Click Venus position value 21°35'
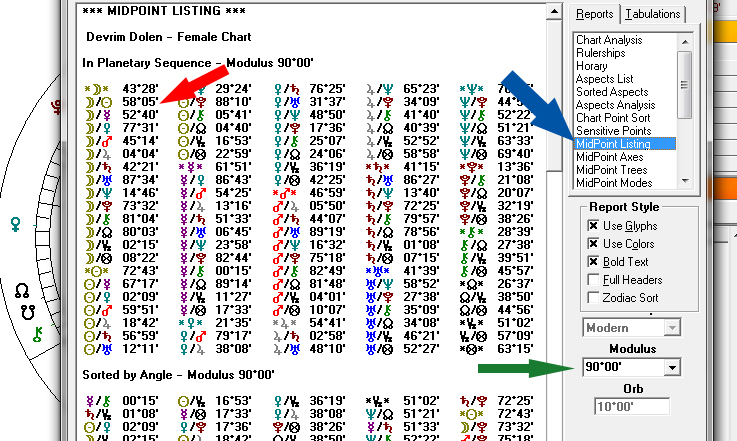 234,323
